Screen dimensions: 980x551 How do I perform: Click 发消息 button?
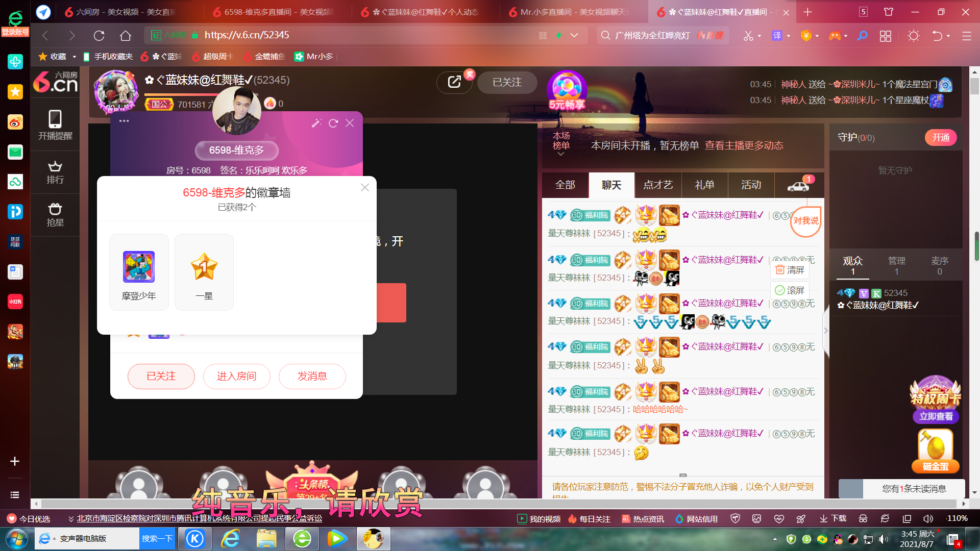(312, 376)
